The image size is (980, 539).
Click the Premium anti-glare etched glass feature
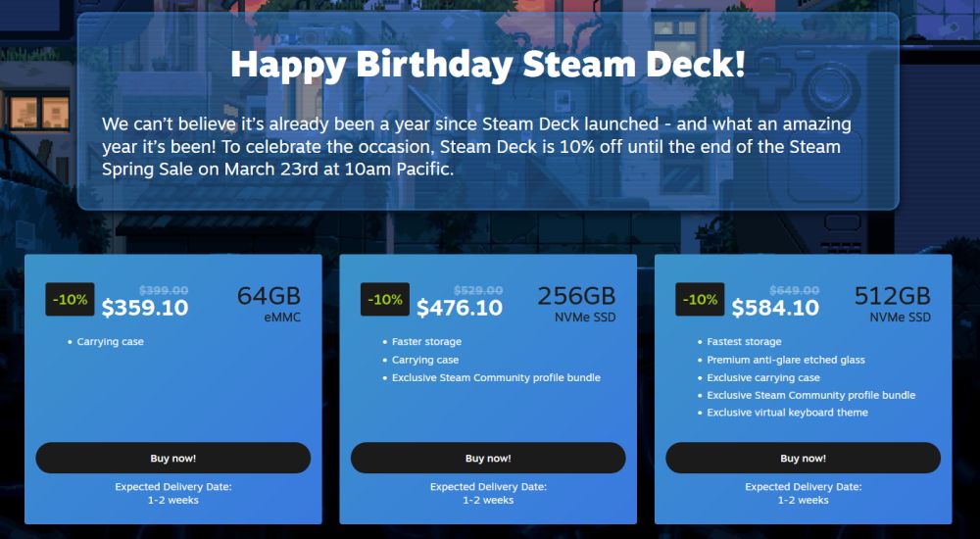[786, 360]
